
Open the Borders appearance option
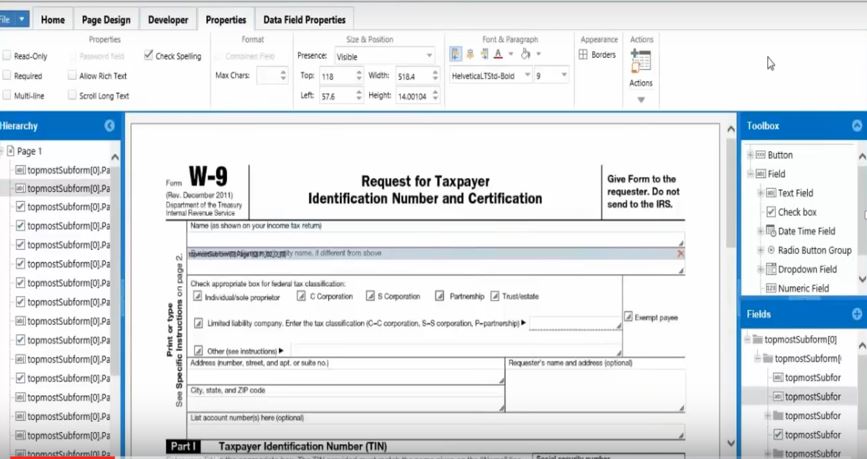pyautogui.click(x=597, y=55)
